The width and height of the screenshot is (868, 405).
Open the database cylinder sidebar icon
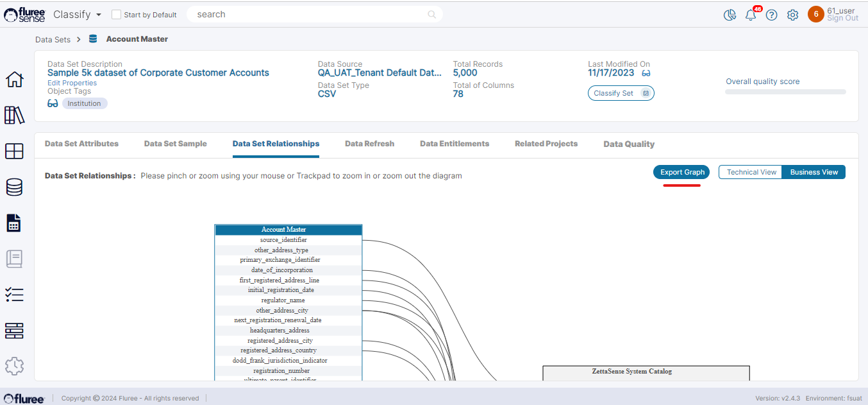pyautogui.click(x=14, y=187)
